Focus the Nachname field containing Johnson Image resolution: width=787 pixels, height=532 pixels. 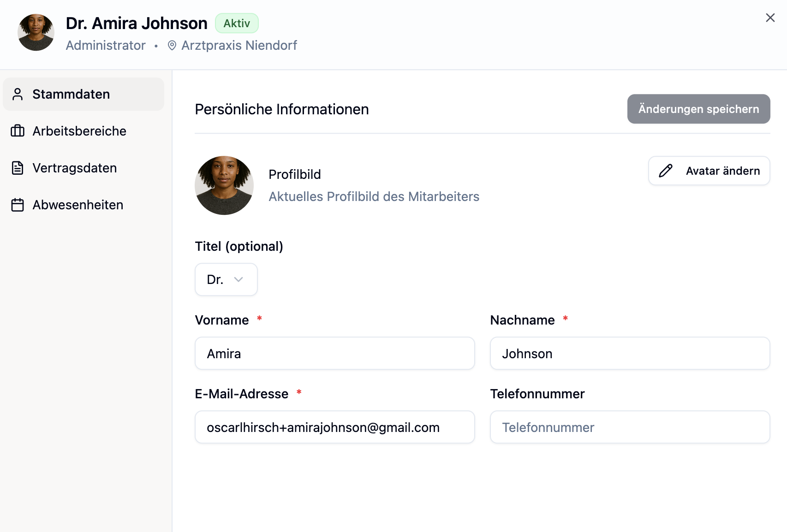tap(630, 354)
